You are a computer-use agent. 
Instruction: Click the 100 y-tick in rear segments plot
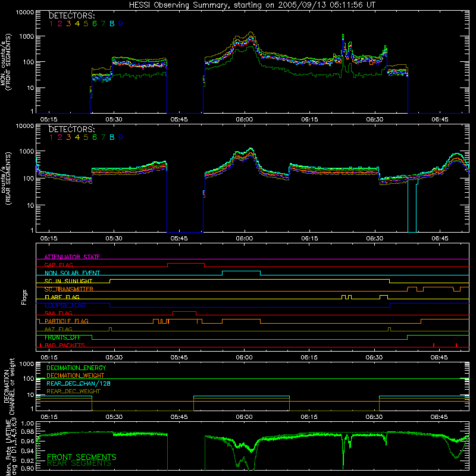29,178
